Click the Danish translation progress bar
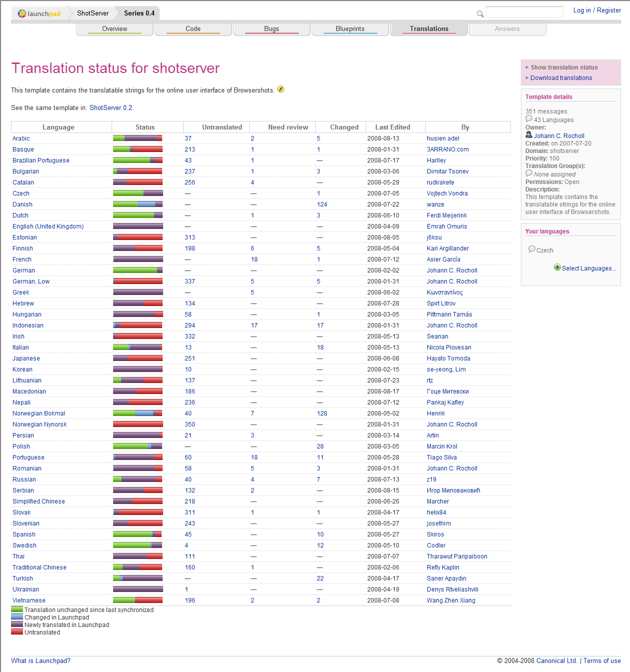This screenshot has height=672, width=630. pos(138,204)
